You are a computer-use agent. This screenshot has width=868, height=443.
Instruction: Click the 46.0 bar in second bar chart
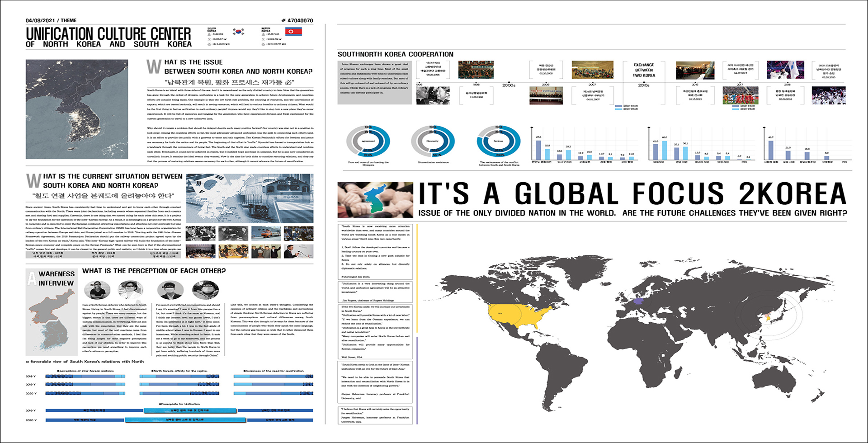tap(664, 151)
